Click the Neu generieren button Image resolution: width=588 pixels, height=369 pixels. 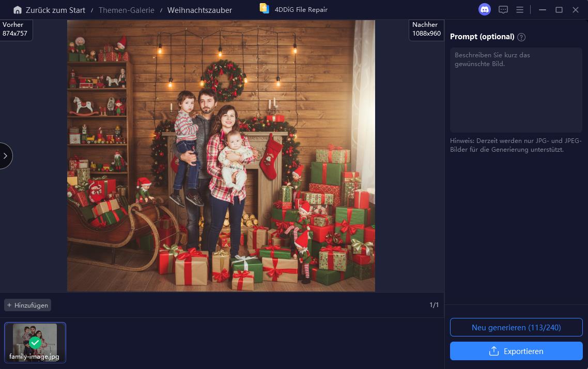tap(516, 327)
